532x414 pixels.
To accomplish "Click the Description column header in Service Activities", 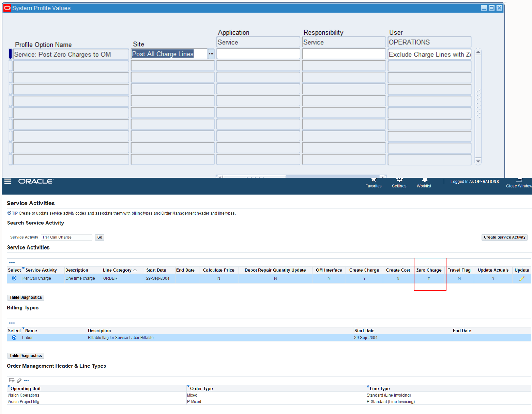I will tap(77, 270).
